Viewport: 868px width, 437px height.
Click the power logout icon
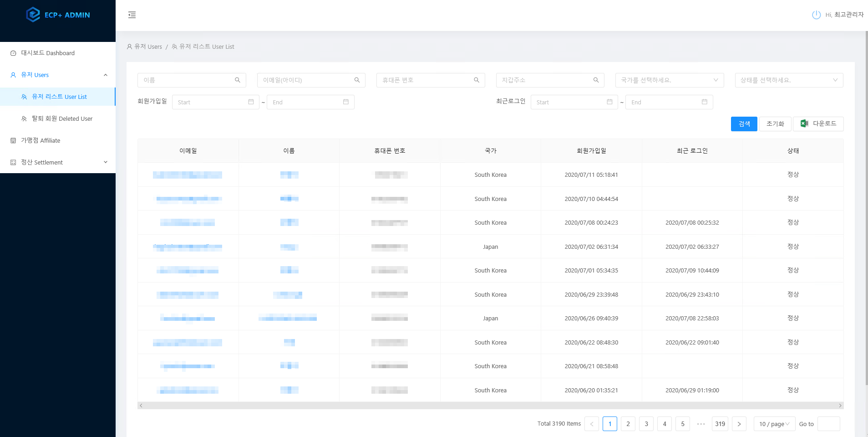pos(816,15)
